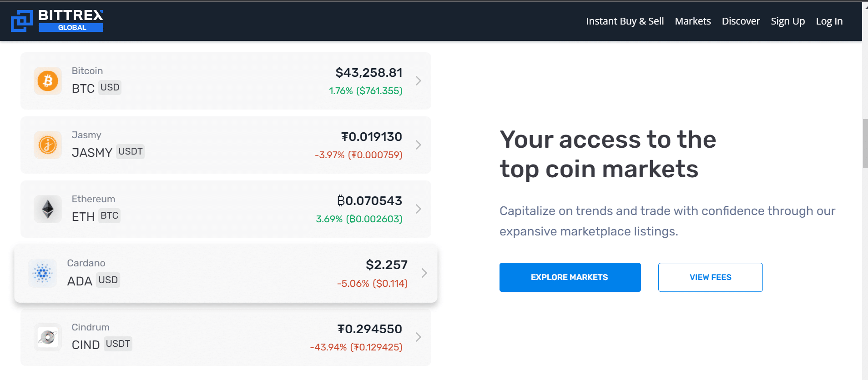Open Cardano market via its chevron arrow
The height and width of the screenshot is (380, 868).
click(424, 273)
